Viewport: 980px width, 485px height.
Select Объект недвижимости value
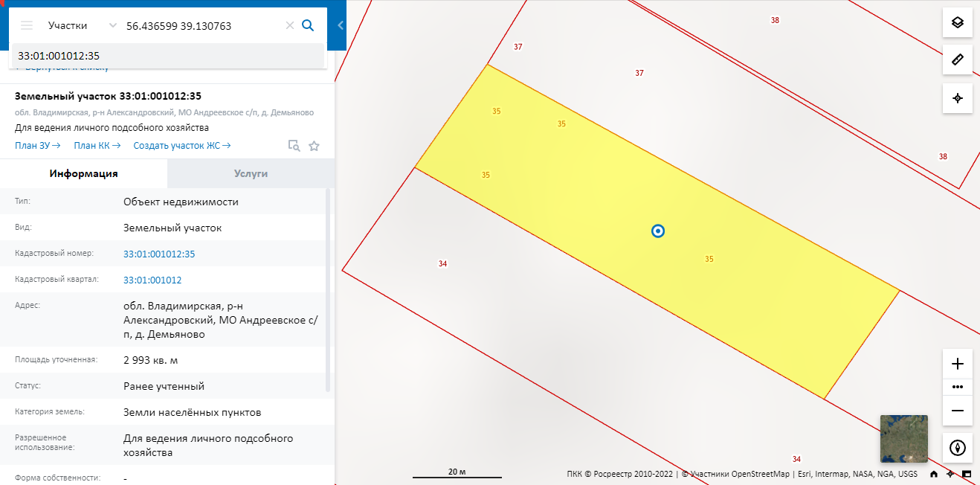(181, 202)
